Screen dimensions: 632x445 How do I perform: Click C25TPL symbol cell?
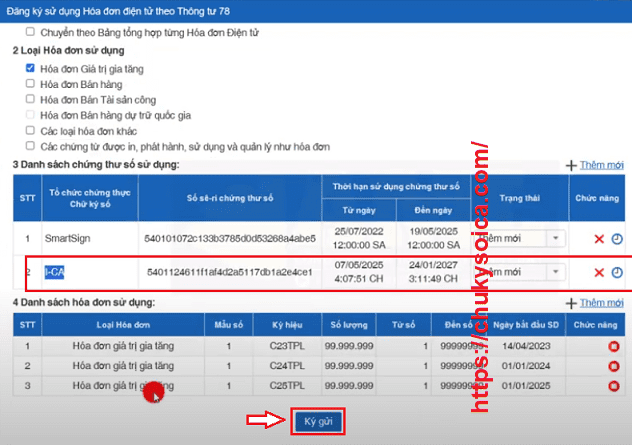pos(287,386)
